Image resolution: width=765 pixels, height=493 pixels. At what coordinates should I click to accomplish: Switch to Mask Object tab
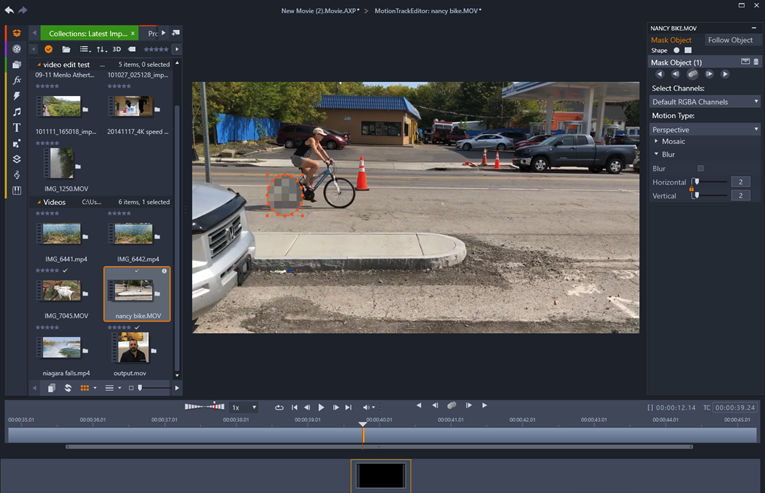tap(671, 40)
